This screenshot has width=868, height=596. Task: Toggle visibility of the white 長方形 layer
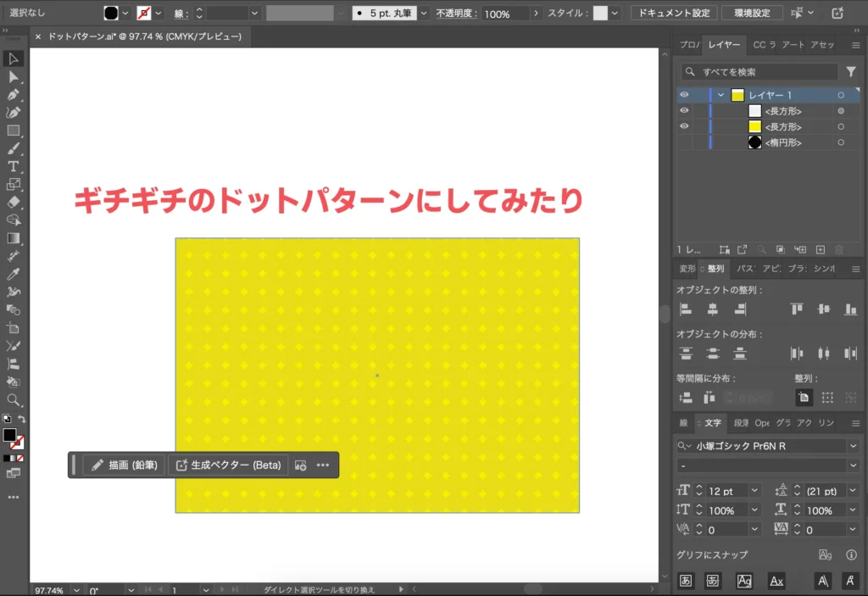tap(684, 110)
